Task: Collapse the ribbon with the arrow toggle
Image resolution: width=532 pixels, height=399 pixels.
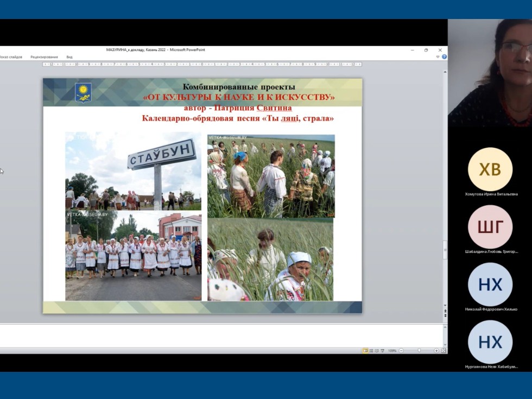Action: 438,56
